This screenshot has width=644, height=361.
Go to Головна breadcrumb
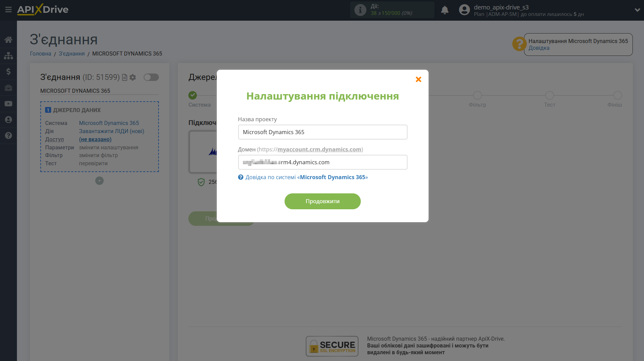[x=41, y=54]
